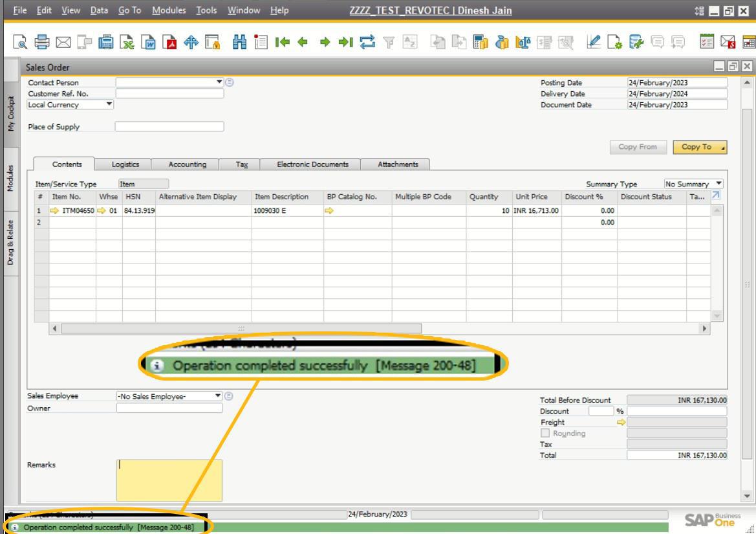Open the Go To menu
This screenshot has height=534, width=756.
coord(130,10)
